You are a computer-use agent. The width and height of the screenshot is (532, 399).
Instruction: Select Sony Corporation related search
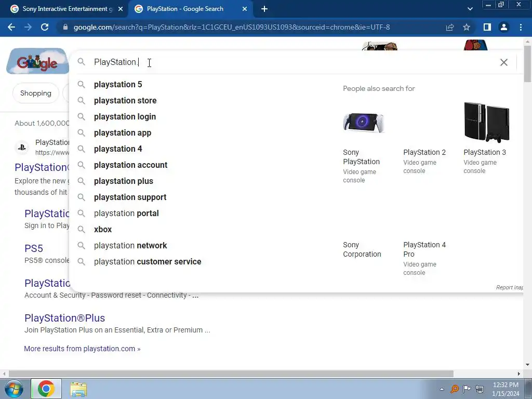coord(362,249)
